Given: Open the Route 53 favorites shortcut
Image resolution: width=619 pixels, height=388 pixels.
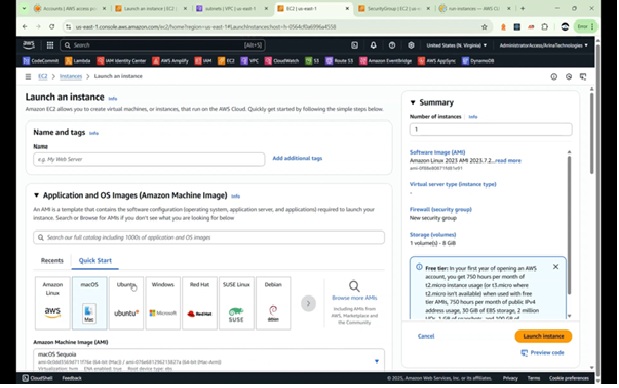Looking at the screenshot, I should tap(339, 61).
